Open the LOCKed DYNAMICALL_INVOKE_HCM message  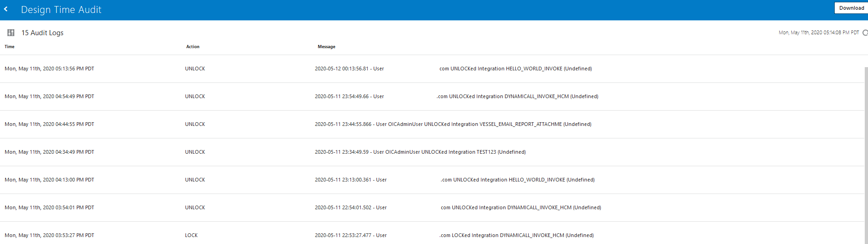454,235
